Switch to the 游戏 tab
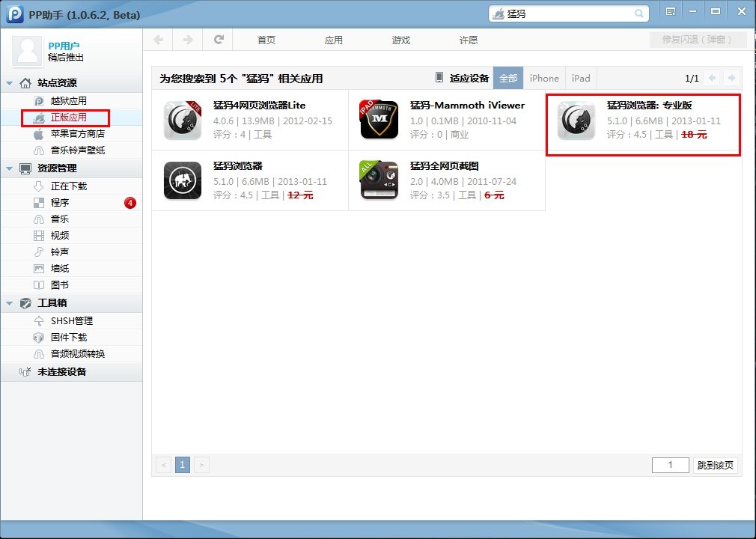Image resolution: width=756 pixels, height=539 pixels. (401, 40)
